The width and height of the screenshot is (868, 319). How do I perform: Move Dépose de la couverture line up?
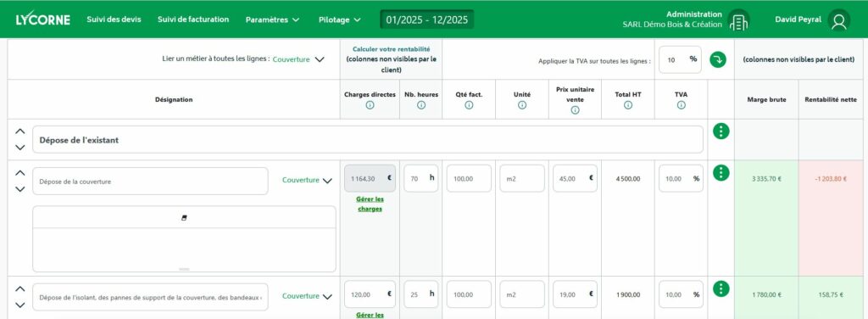20,173
